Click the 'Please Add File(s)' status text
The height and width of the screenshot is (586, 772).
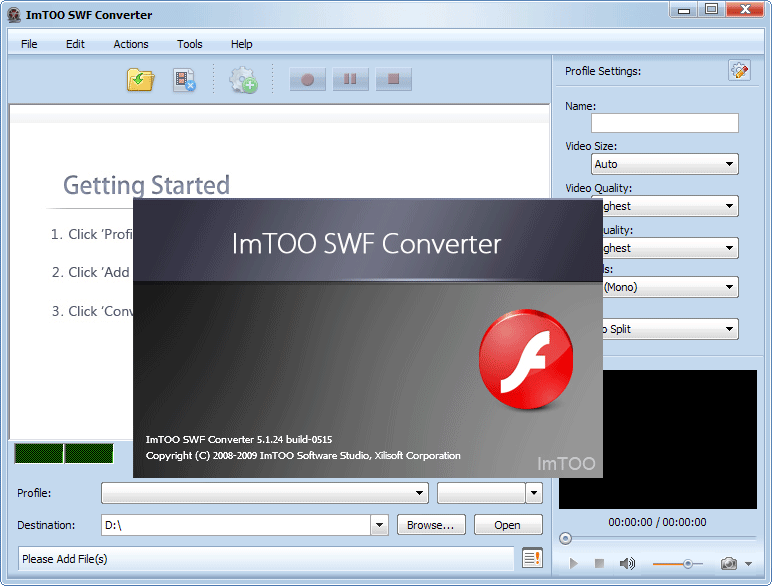coord(64,559)
